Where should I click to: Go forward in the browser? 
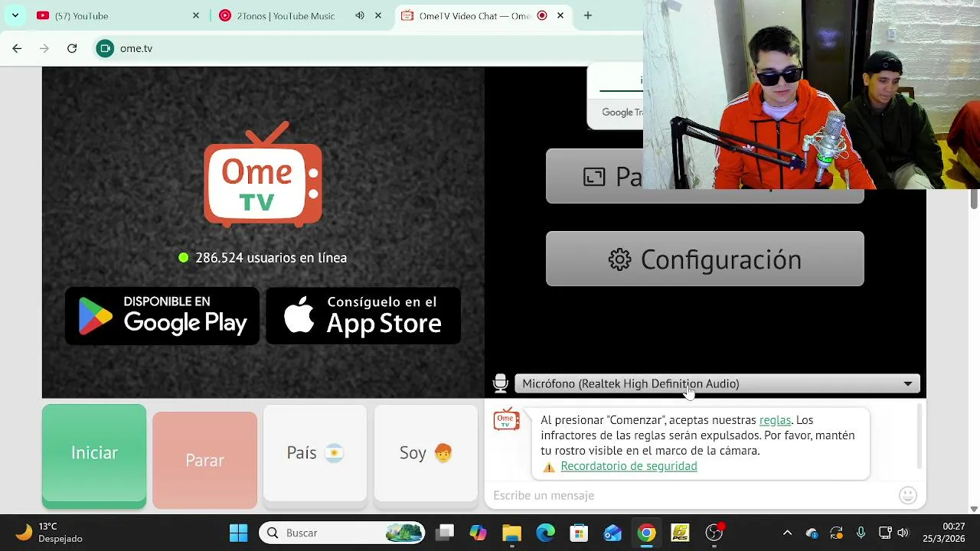44,48
